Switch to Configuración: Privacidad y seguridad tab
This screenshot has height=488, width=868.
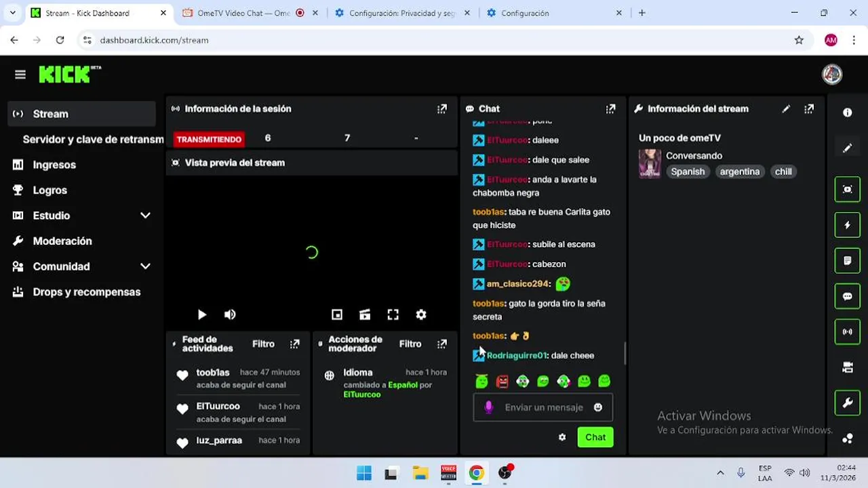[402, 13]
